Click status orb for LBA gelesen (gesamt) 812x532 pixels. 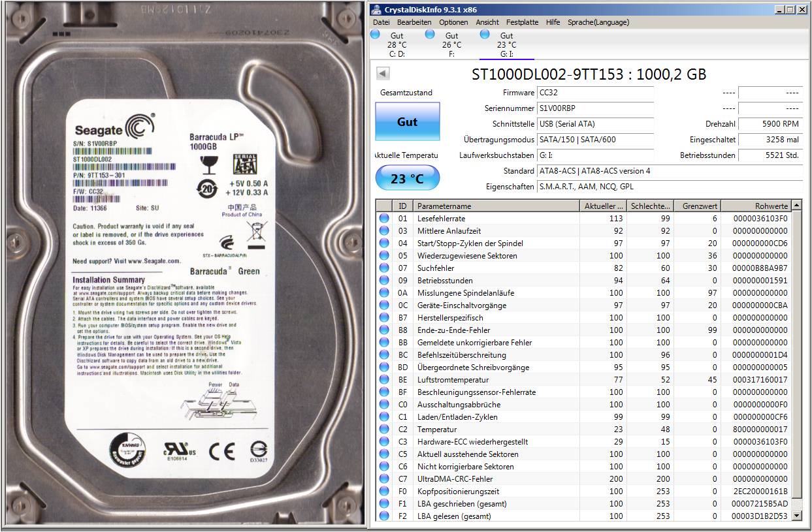(384, 516)
